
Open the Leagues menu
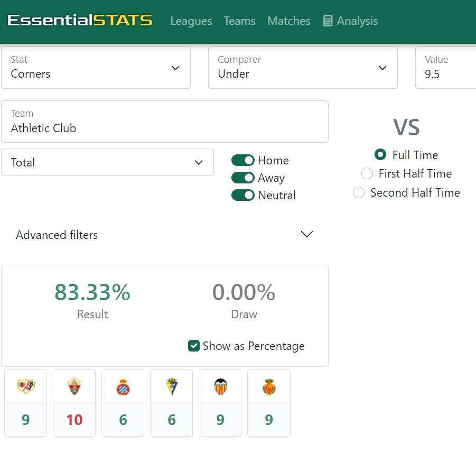click(x=191, y=21)
